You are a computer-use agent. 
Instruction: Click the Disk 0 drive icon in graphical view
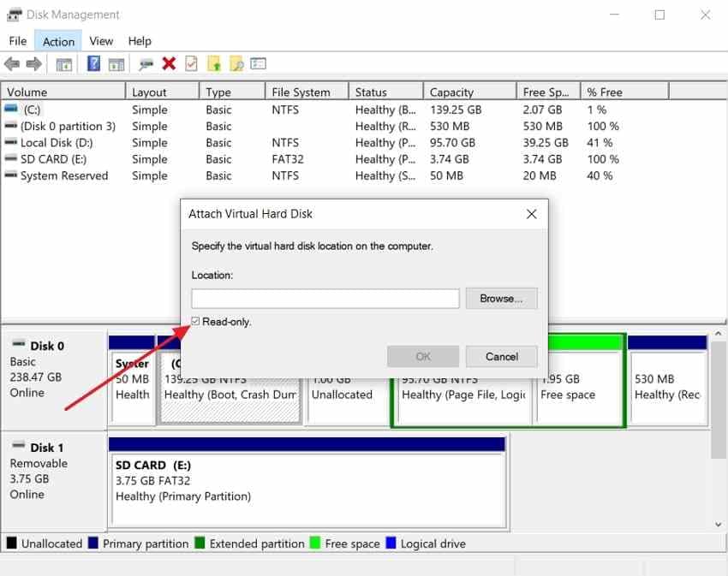tap(19, 344)
